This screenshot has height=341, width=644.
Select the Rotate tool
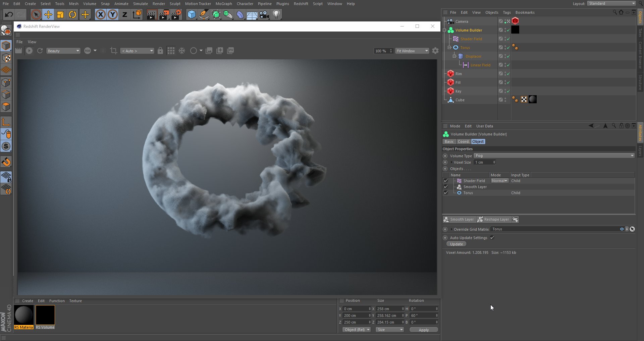point(72,14)
